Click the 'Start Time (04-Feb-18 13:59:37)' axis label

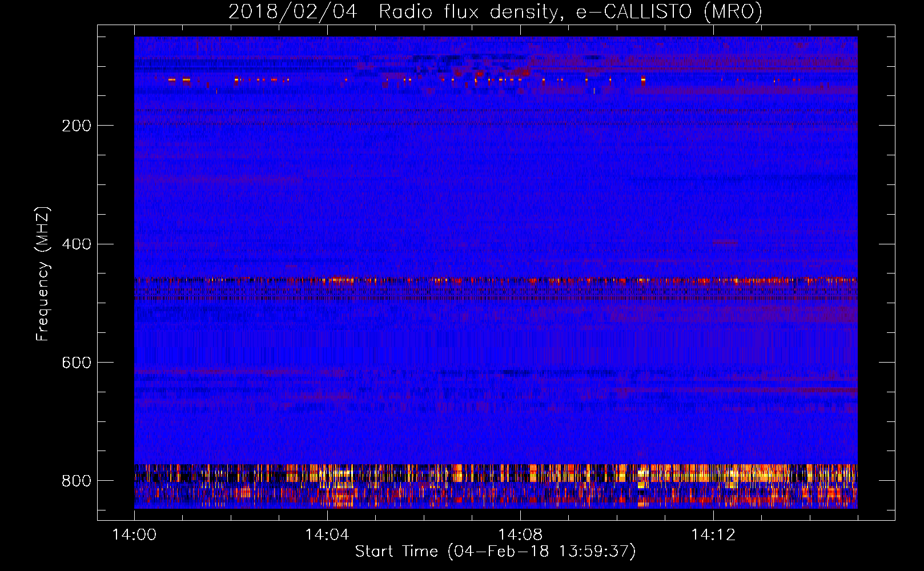point(495,552)
